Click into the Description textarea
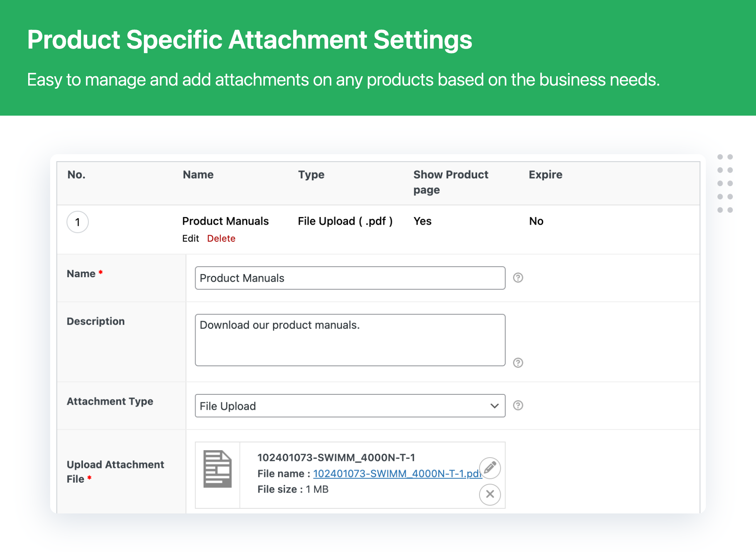756x552 pixels. 350,340
